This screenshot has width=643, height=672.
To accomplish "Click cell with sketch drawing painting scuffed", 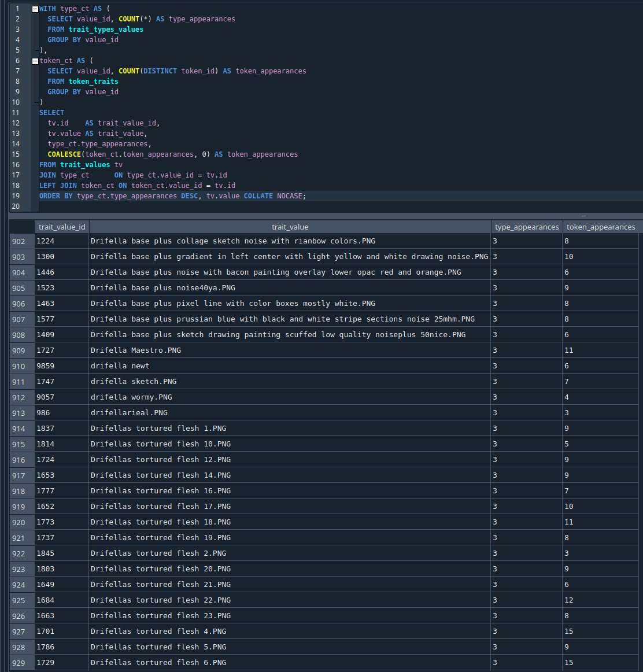I will point(290,335).
